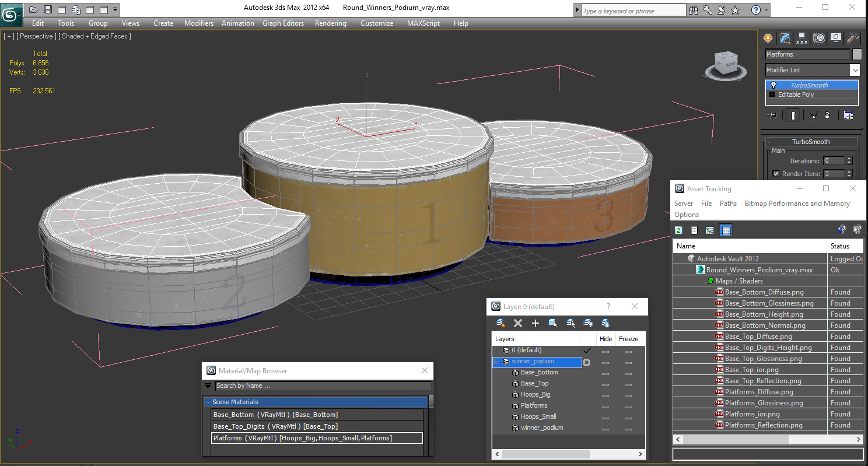Open Material/Map Browser options arrow

(x=208, y=386)
